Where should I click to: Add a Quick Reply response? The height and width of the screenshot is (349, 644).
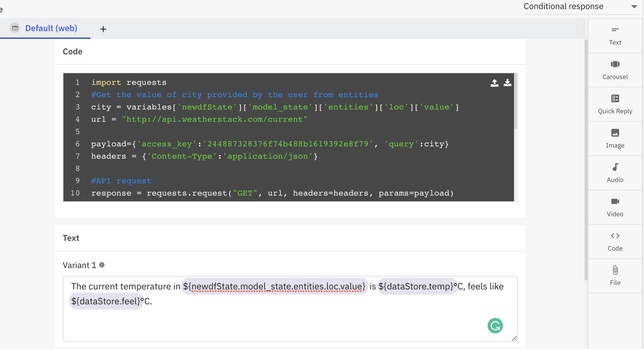click(x=615, y=105)
